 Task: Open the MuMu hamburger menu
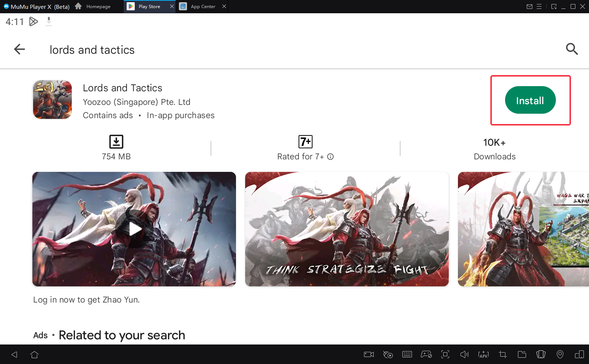point(539,6)
